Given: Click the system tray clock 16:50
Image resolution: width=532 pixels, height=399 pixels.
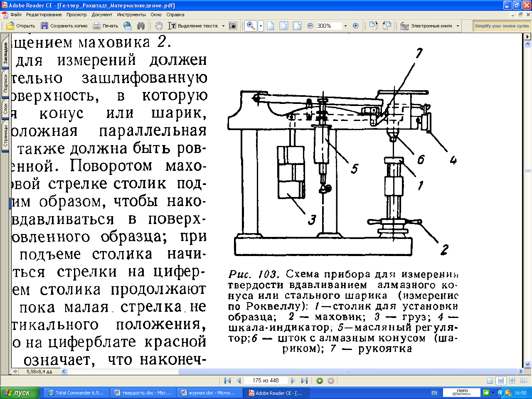Looking at the screenshot, I should 520,393.
